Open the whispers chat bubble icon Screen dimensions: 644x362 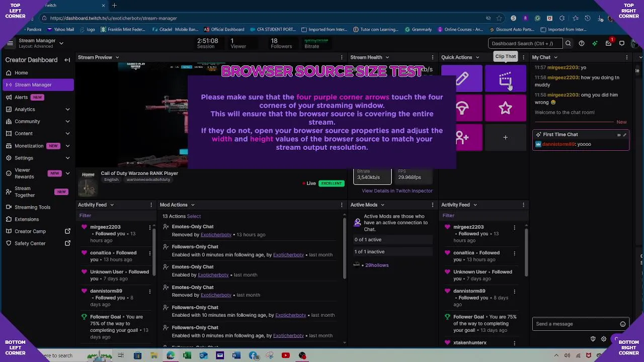(622, 43)
